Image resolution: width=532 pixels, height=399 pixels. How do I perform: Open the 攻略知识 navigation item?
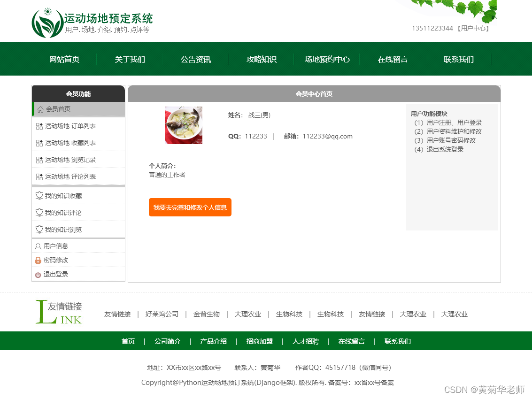pyautogui.click(x=261, y=59)
